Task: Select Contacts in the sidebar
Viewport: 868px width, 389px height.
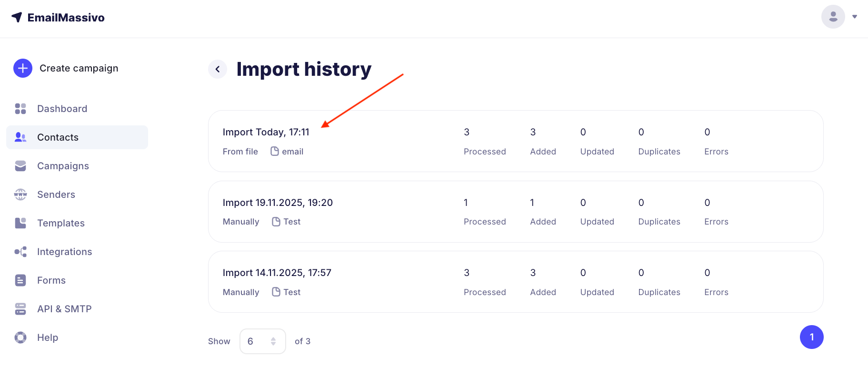Action: pyautogui.click(x=58, y=137)
